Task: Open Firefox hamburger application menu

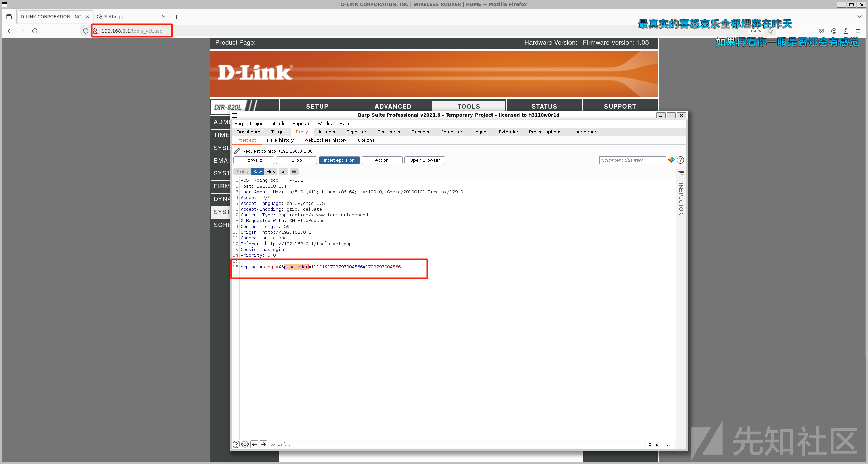Action: [x=858, y=31]
